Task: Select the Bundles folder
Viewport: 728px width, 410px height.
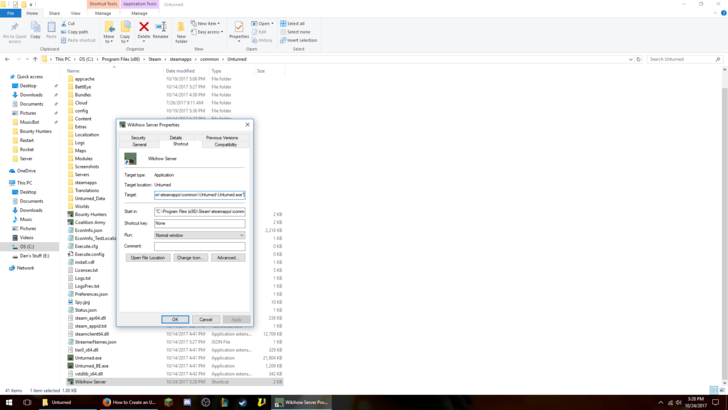Action: coord(83,95)
